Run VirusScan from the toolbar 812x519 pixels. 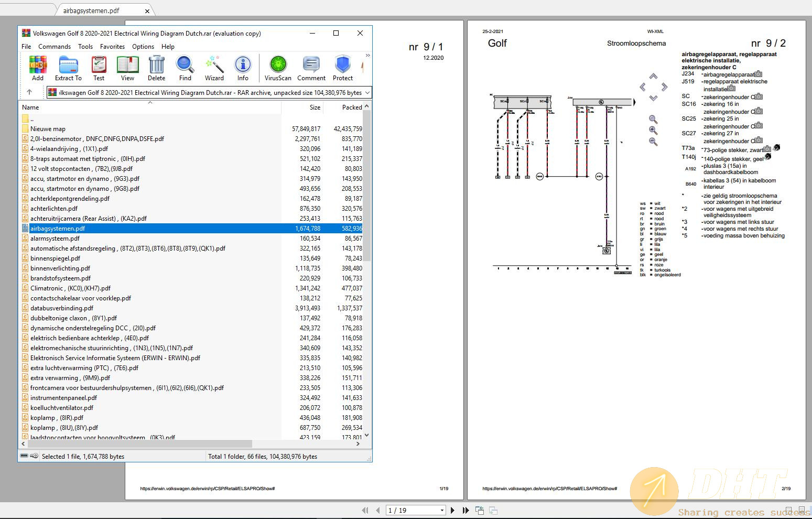tap(278, 69)
